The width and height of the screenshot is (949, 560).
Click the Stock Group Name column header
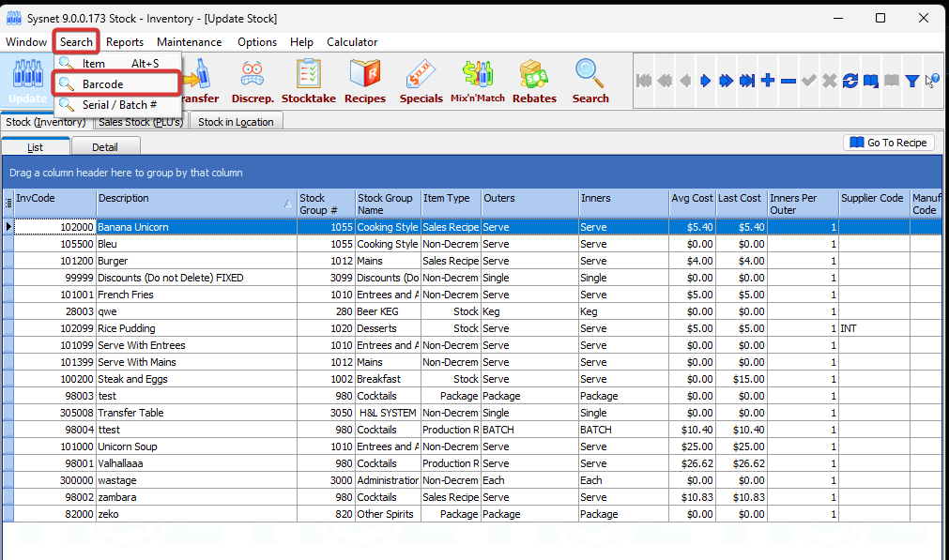pos(388,204)
